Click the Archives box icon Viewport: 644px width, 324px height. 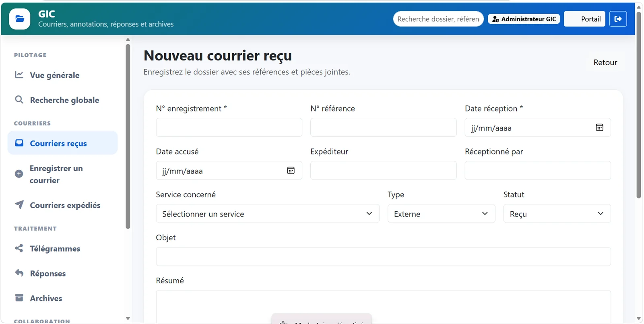pyautogui.click(x=19, y=298)
